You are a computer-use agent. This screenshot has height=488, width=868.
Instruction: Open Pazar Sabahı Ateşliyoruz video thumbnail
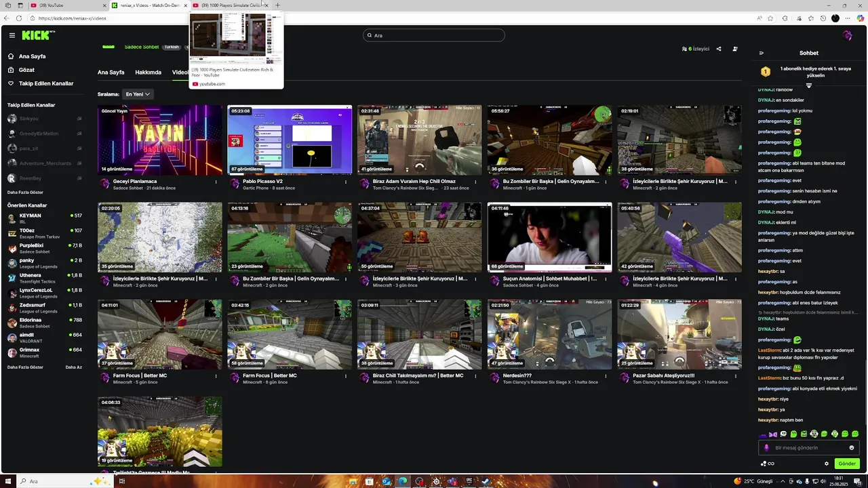coord(679,335)
